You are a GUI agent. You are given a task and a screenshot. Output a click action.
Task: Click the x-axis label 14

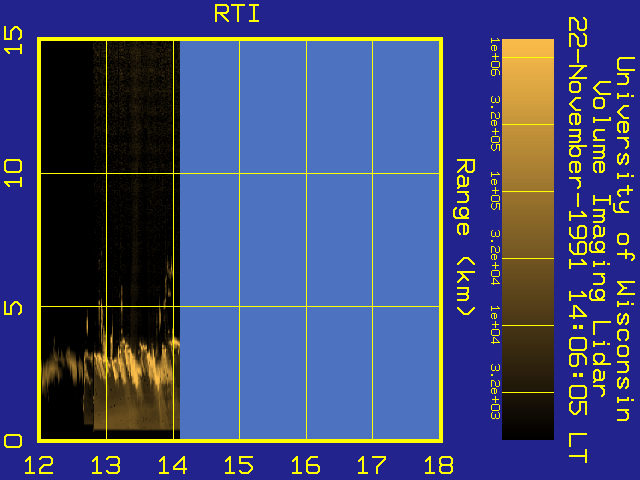tap(173, 465)
